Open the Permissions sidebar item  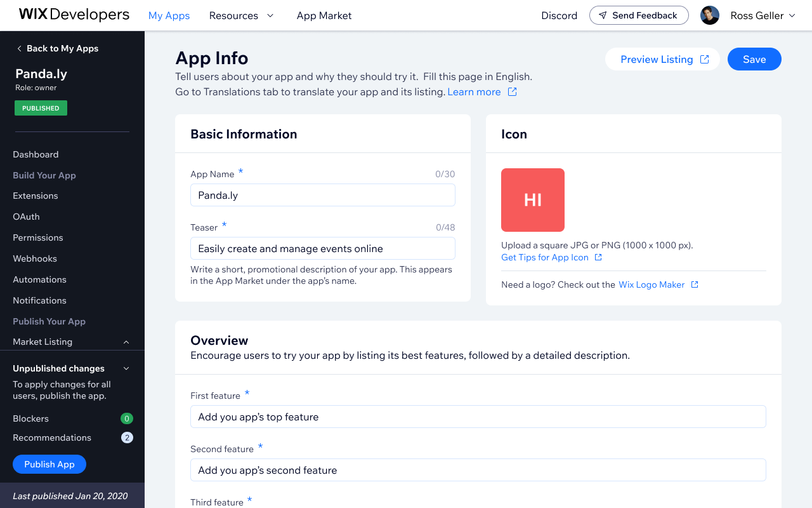pos(38,237)
